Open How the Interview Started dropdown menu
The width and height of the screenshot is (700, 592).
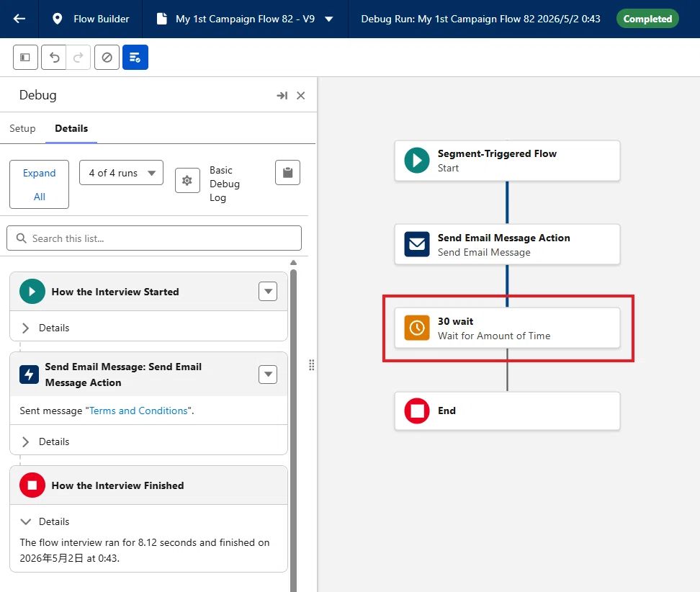point(268,292)
